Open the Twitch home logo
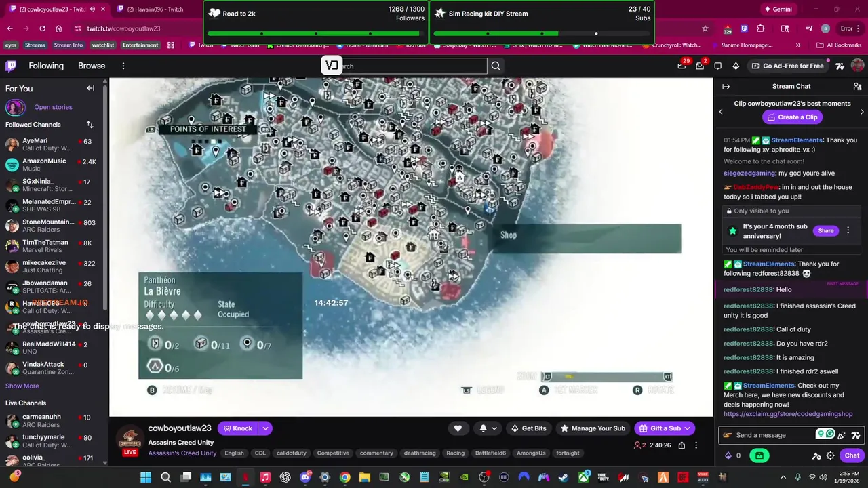 tap(11, 66)
